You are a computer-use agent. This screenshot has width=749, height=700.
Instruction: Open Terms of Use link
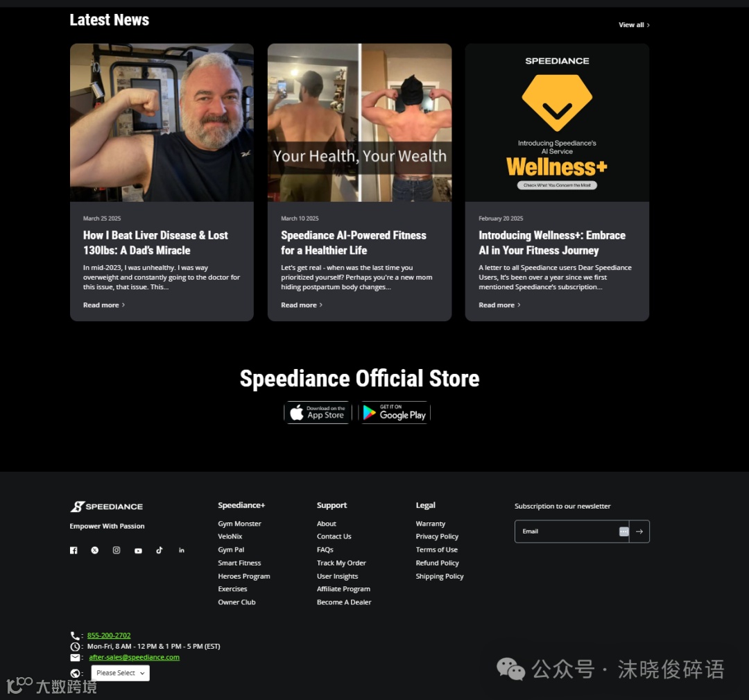click(x=437, y=549)
